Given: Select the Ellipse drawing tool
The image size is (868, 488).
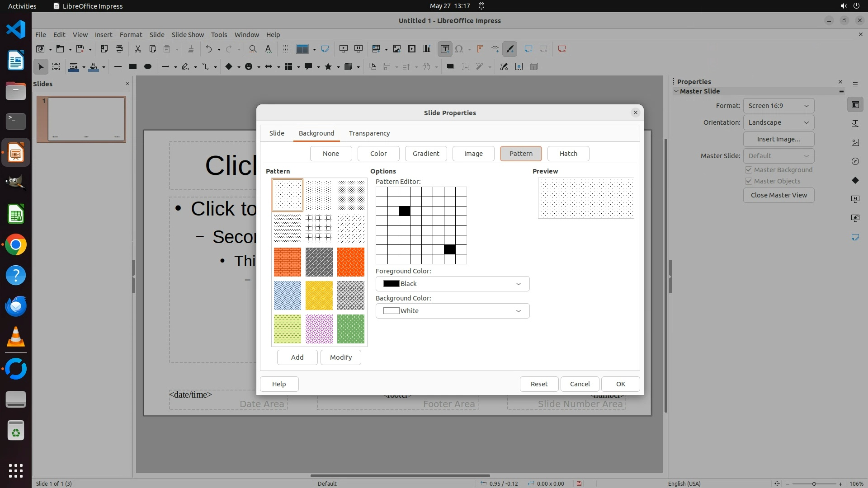Looking at the screenshot, I should 147,67.
